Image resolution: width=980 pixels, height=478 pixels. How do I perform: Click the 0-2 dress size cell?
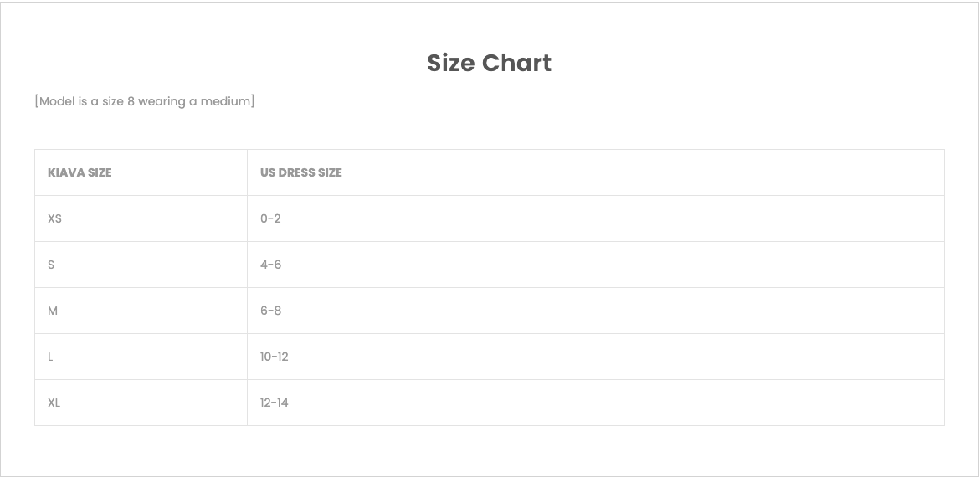point(270,218)
